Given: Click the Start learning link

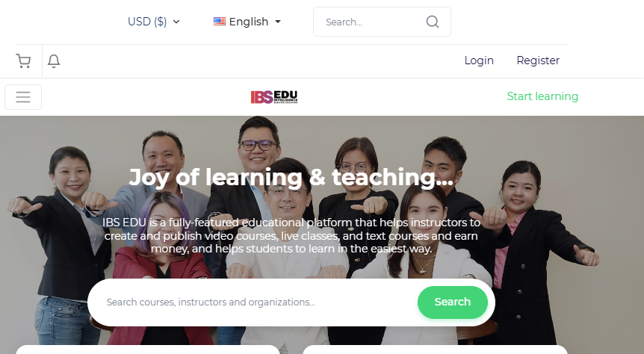Looking at the screenshot, I should 542,96.
